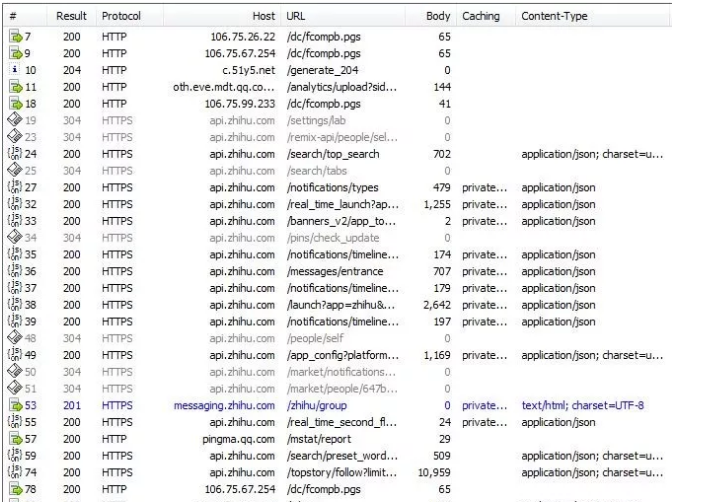Select the /people/self URL
This screenshot has height=502, width=712.
click(315, 338)
